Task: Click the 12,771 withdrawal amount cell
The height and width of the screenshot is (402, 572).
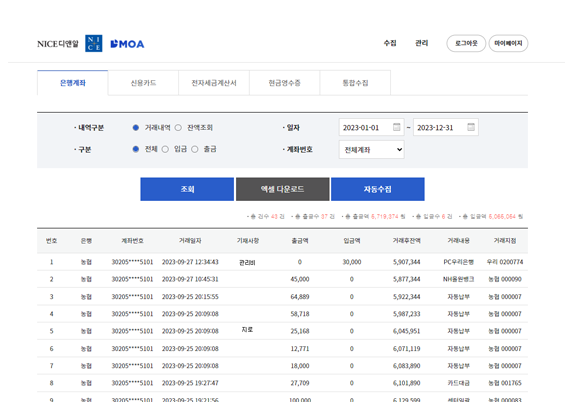Action: pos(300,349)
